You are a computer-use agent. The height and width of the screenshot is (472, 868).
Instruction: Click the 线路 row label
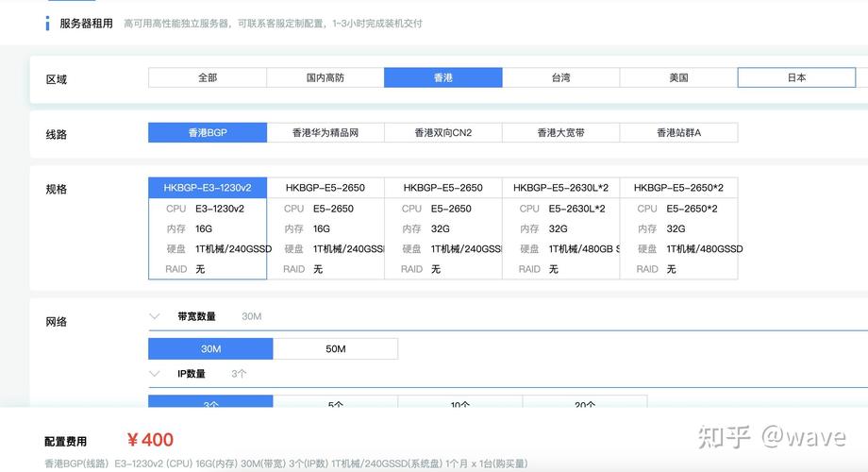[57, 135]
